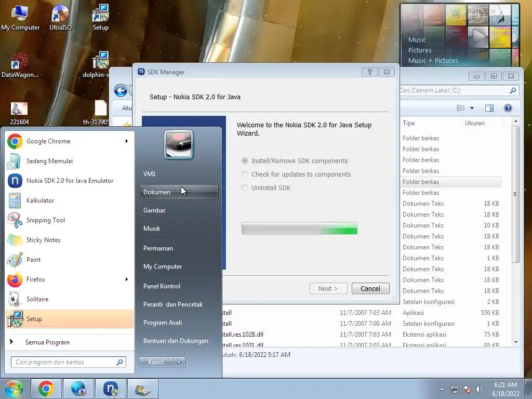Click the Cari program dan berkas search box
532x399 pixels.
(x=68, y=362)
